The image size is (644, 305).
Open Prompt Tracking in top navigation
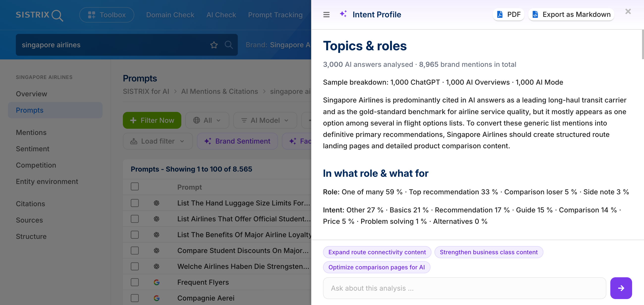(275, 15)
